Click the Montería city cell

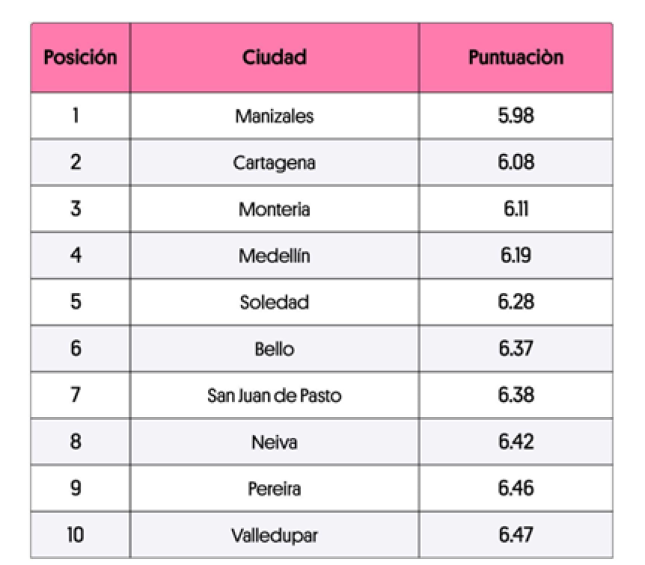[274, 209]
